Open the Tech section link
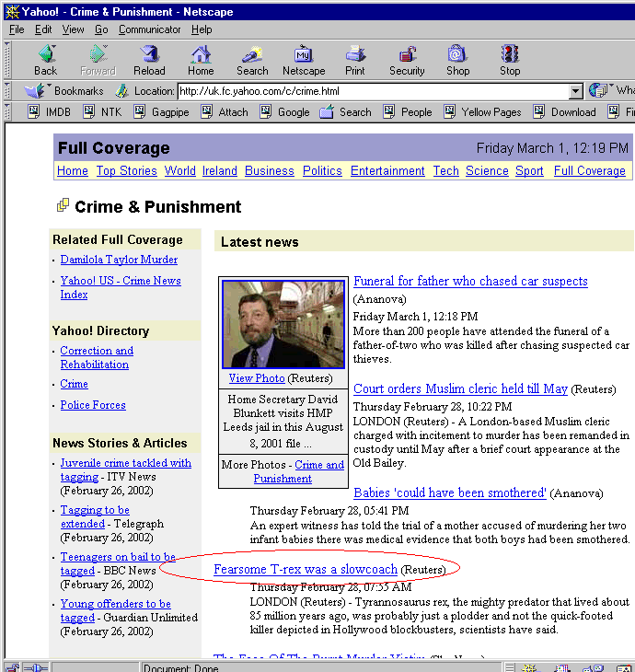 [x=445, y=170]
